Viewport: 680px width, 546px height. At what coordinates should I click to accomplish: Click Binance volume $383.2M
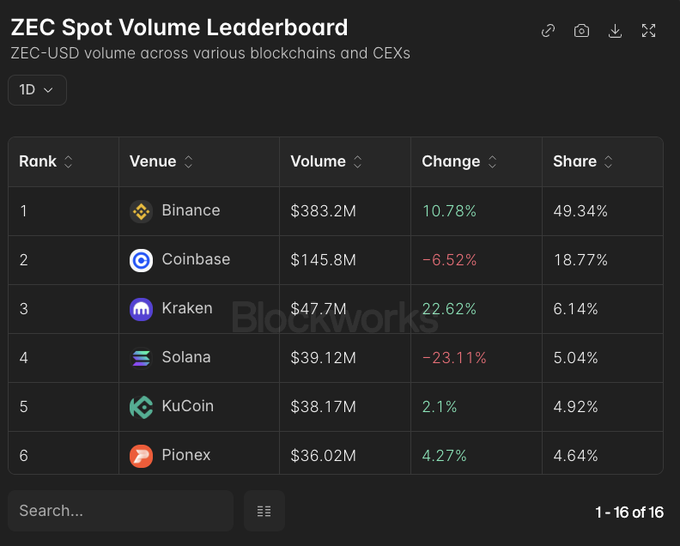[323, 211]
